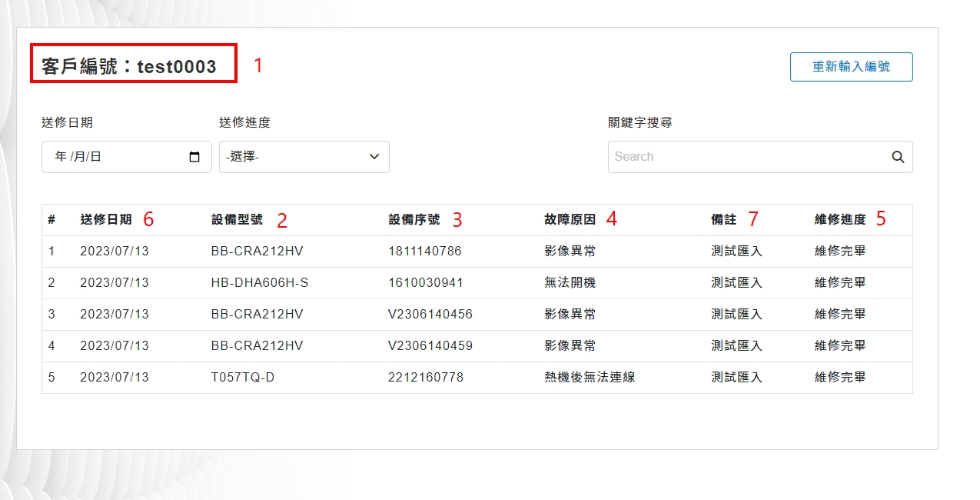The height and width of the screenshot is (500, 980).
Task: Click the 送修日期 column header
Action: (106, 220)
